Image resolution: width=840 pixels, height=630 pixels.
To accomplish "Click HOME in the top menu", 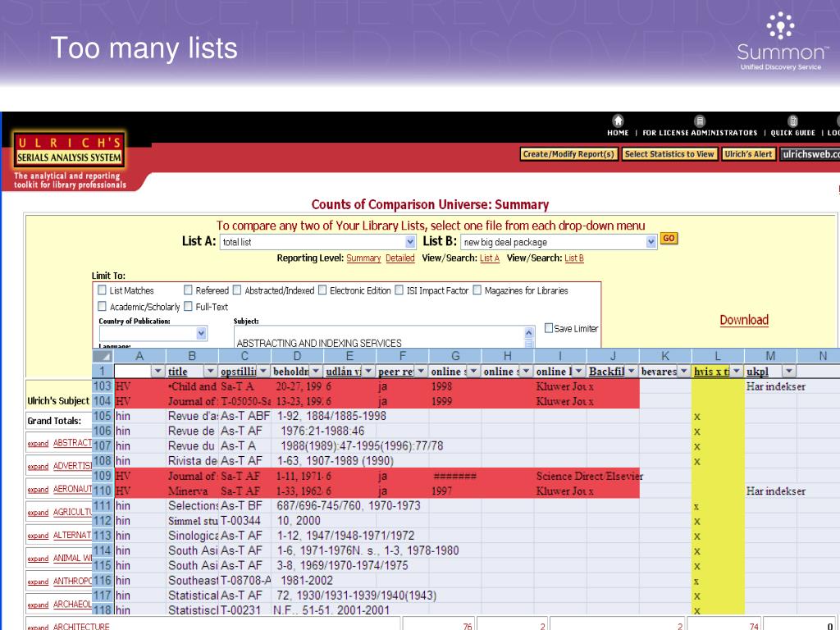I will (x=618, y=133).
